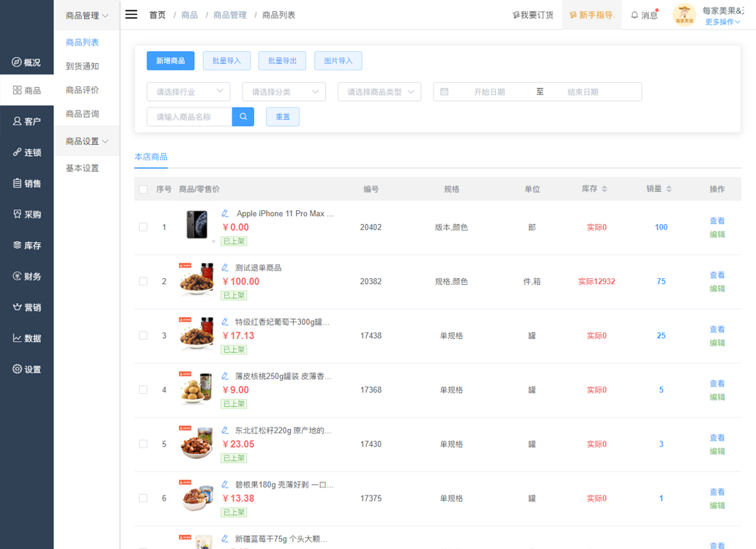The image size is (756, 549).
Task: Click edit pencil for 薄皮核桃250g product
Action: [225, 376]
